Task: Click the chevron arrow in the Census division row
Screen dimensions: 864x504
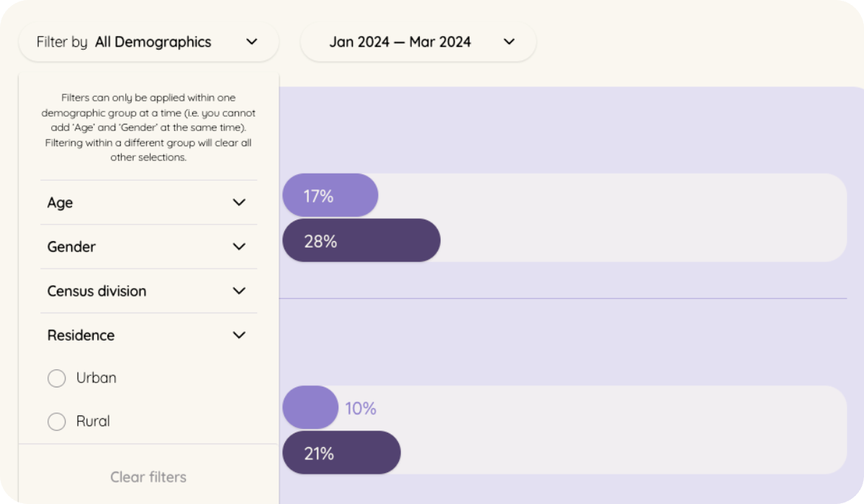Action: point(239,291)
